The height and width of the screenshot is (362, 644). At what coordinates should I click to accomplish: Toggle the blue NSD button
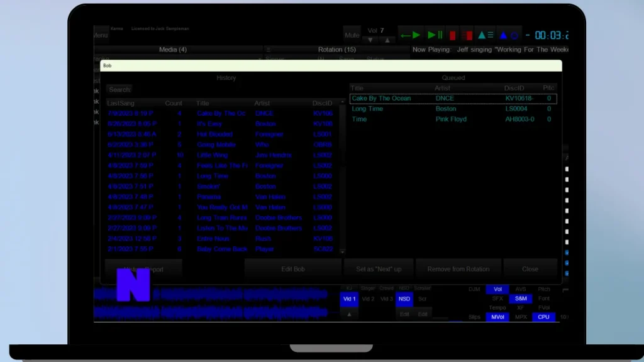point(404,299)
